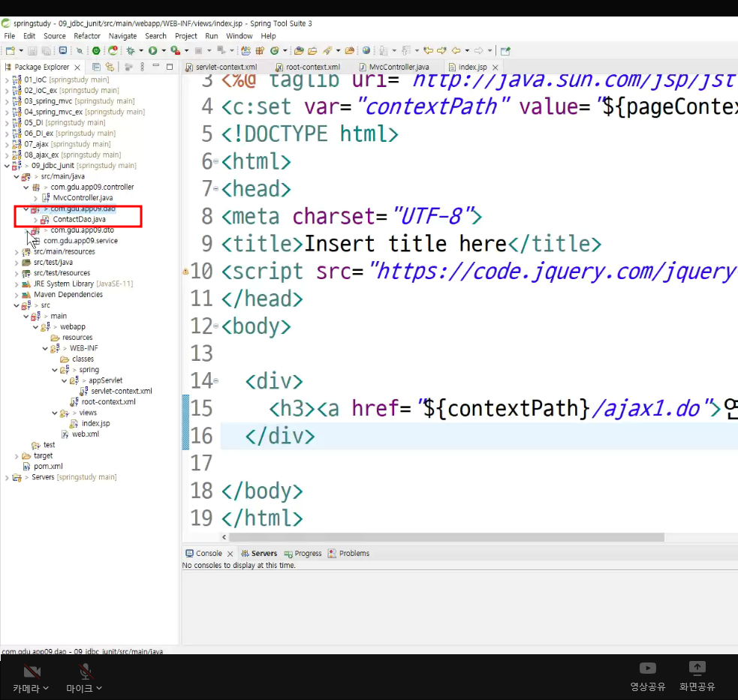Open the Refactor menu
The height and width of the screenshot is (700, 738).
pyautogui.click(x=87, y=36)
